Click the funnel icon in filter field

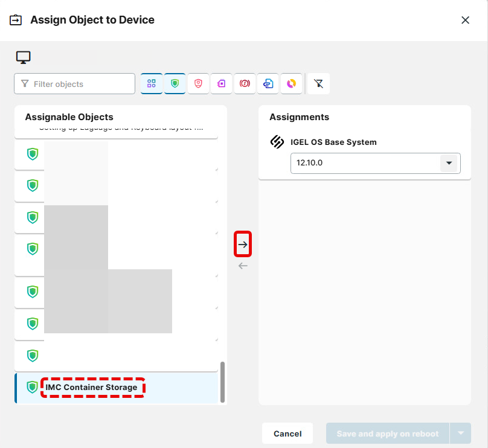pos(25,84)
